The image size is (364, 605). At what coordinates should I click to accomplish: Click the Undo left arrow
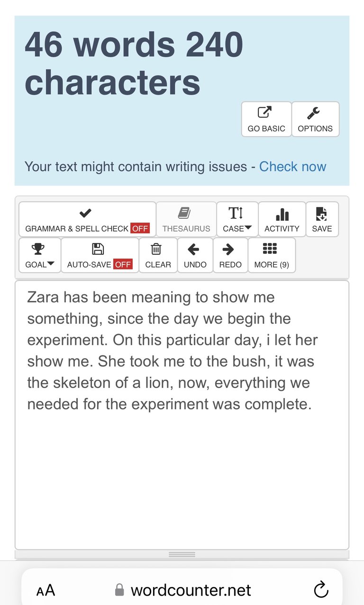[x=193, y=249]
